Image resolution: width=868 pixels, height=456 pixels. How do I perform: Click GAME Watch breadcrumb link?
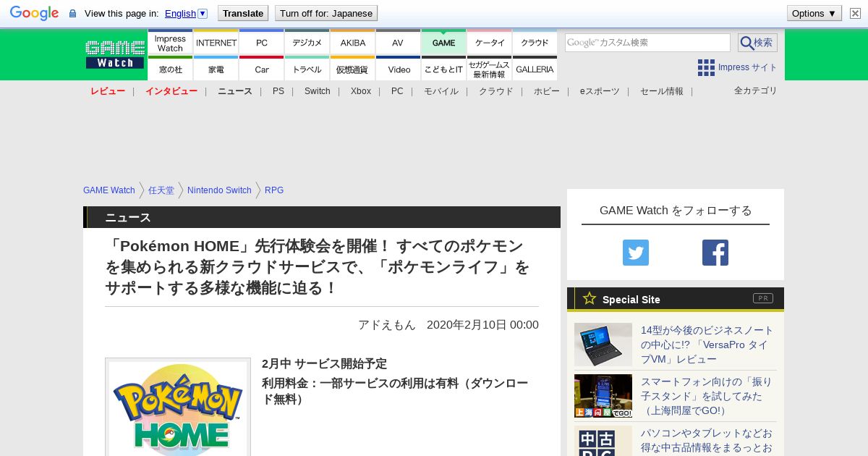(109, 190)
